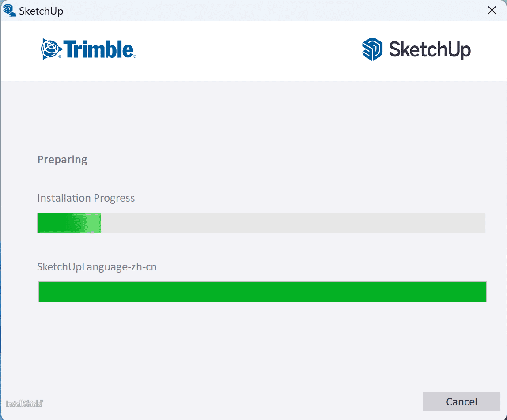Select the "Preparing" status text
This screenshot has width=507, height=420.
coord(62,160)
